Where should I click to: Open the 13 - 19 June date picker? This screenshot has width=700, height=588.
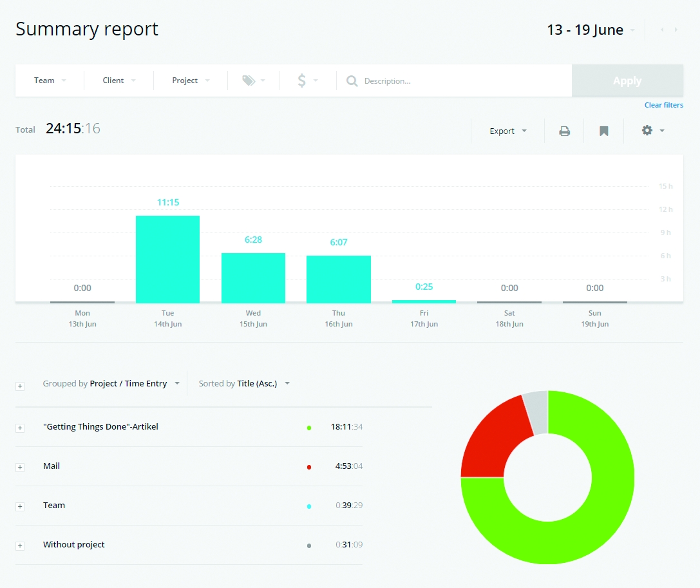coord(590,30)
